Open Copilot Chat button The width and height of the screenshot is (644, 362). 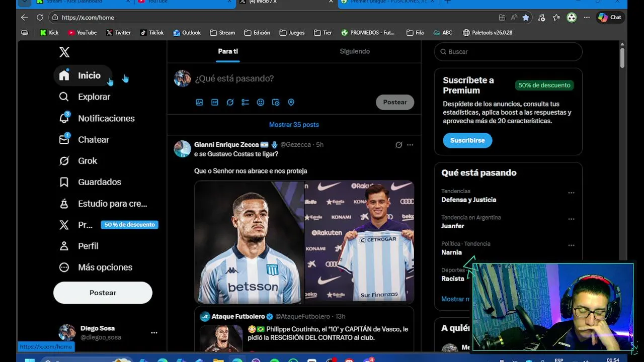pyautogui.click(x=610, y=17)
